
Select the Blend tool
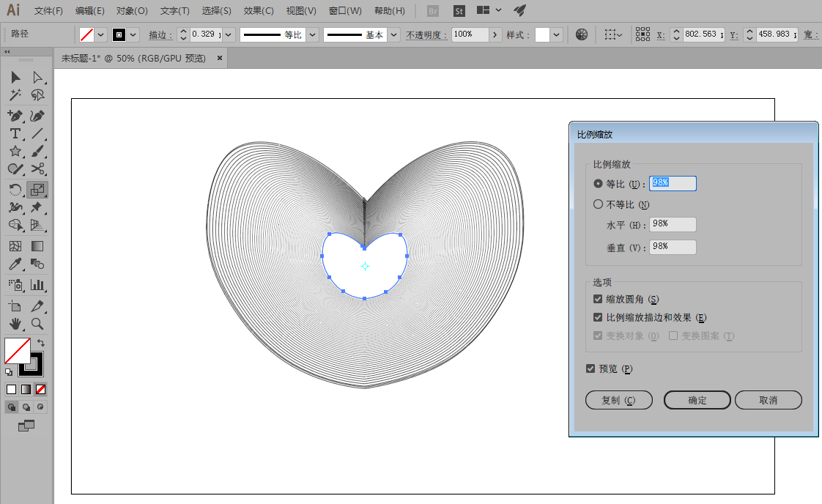pos(37,264)
